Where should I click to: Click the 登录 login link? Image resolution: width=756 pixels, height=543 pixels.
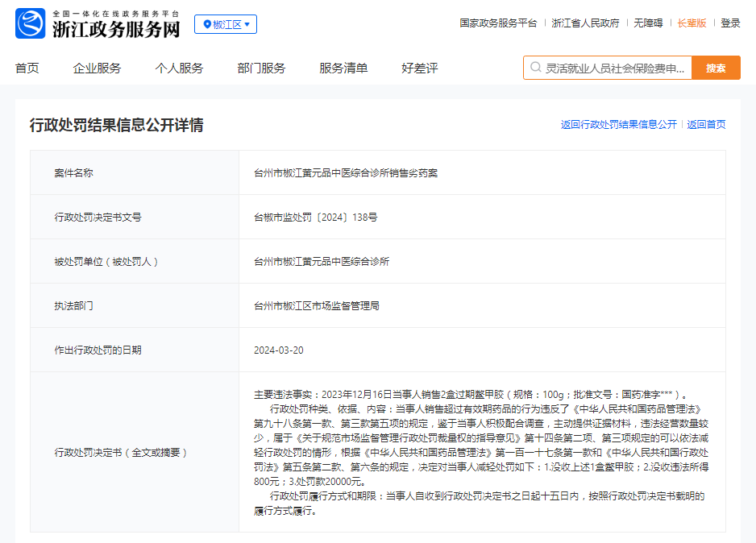click(x=730, y=23)
